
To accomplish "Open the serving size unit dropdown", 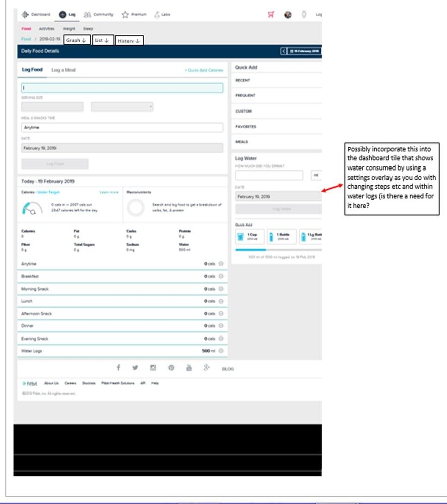I will click(122, 107).
